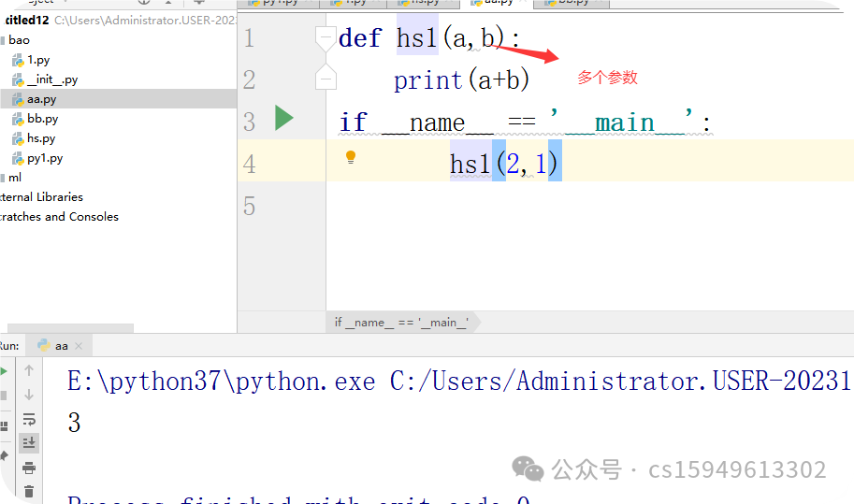Click the def hs1(a, b) definition line

(429, 38)
